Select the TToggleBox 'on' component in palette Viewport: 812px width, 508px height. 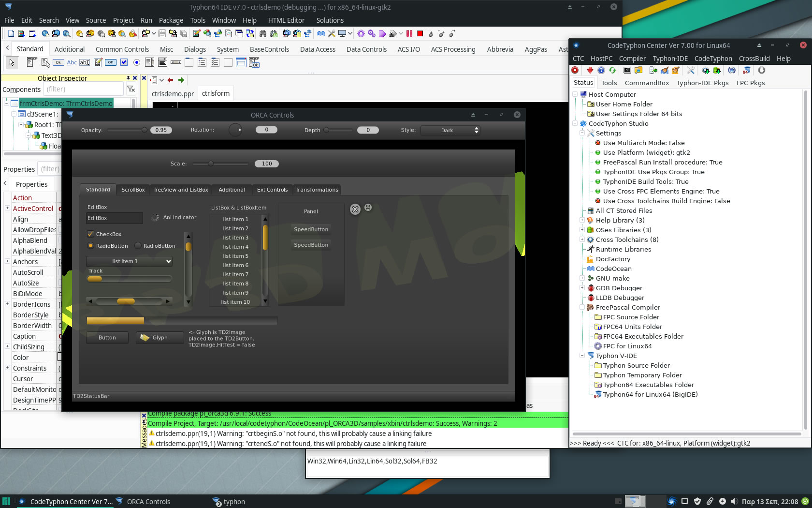111,62
